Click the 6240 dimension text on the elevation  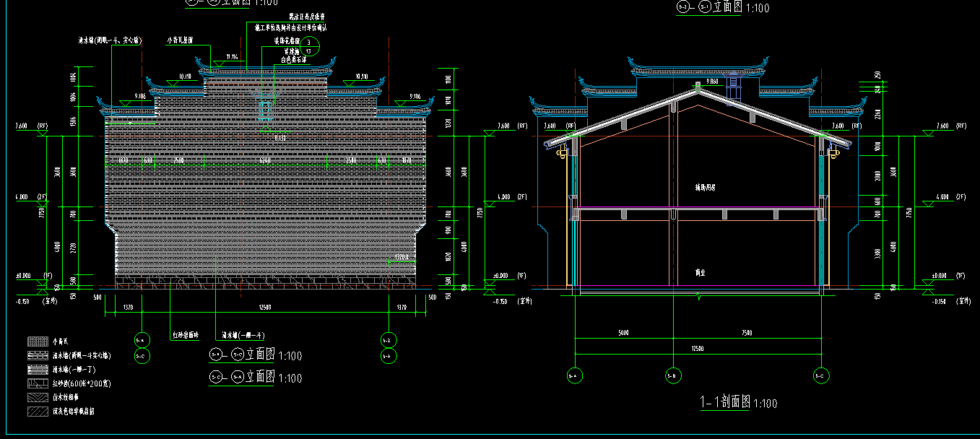[x=265, y=160]
